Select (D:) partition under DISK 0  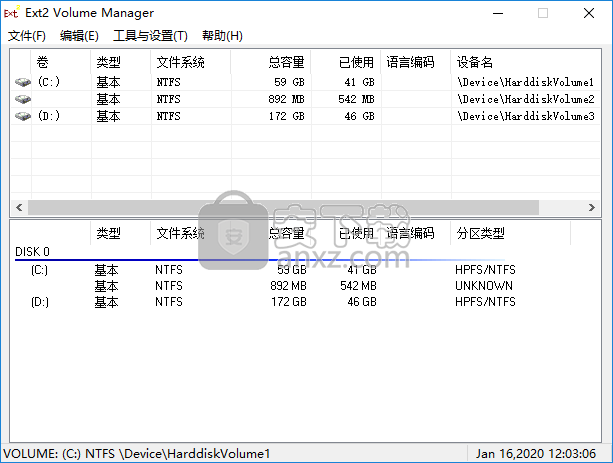(39, 302)
